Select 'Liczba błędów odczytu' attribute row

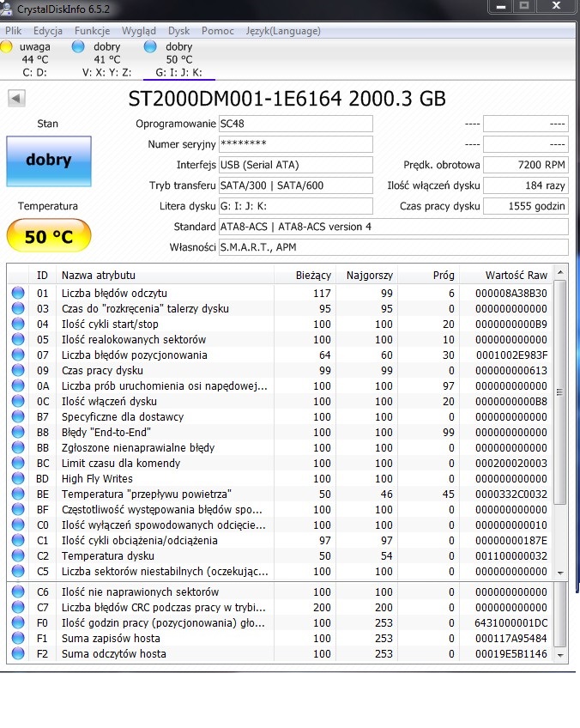(x=281, y=293)
